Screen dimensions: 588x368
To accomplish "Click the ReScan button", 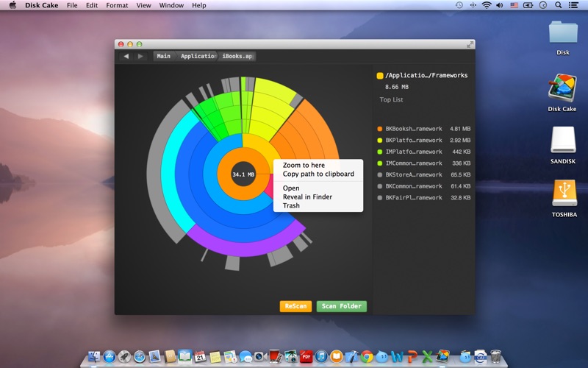I will pyautogui.click(x=295, y=306).
